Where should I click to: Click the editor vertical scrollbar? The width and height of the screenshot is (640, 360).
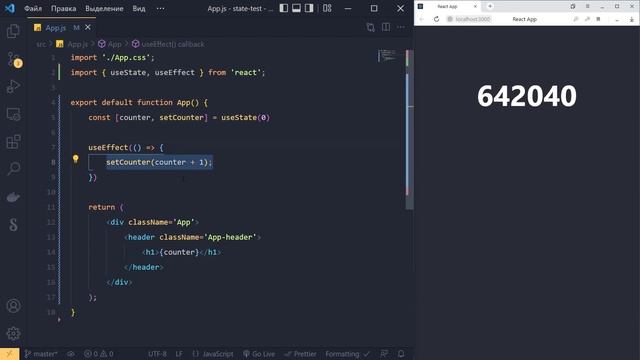click(409, 129)
